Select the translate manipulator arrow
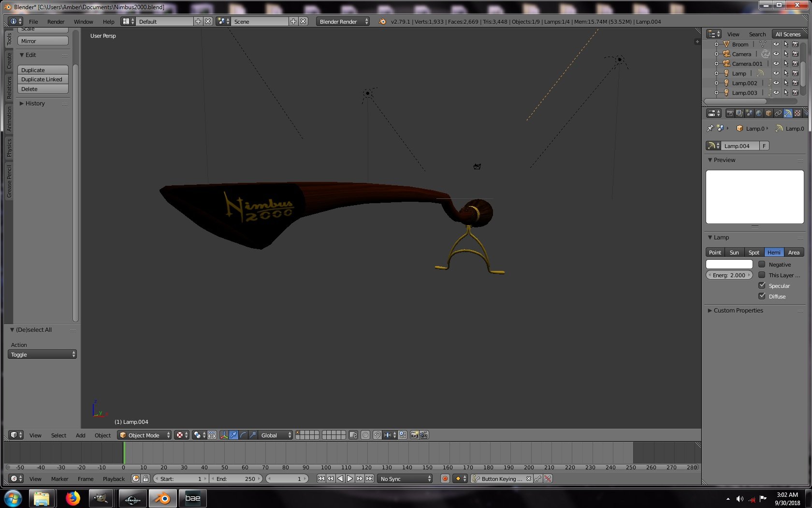 pyautogui.click(x=234, y=435)
